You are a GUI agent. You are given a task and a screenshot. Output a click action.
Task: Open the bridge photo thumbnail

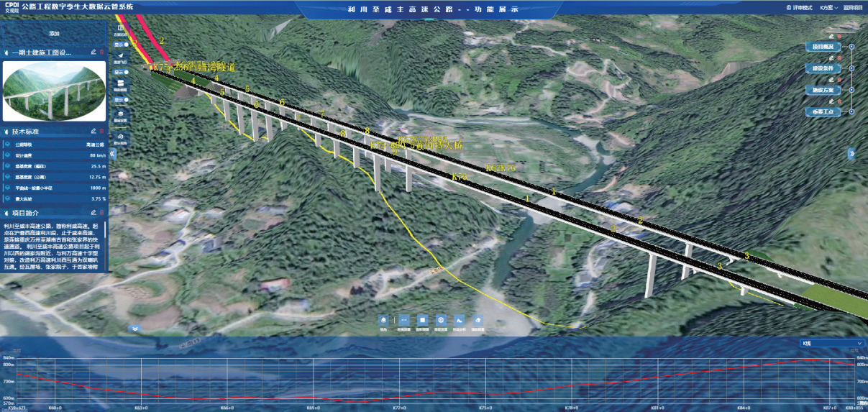point(54,92)
